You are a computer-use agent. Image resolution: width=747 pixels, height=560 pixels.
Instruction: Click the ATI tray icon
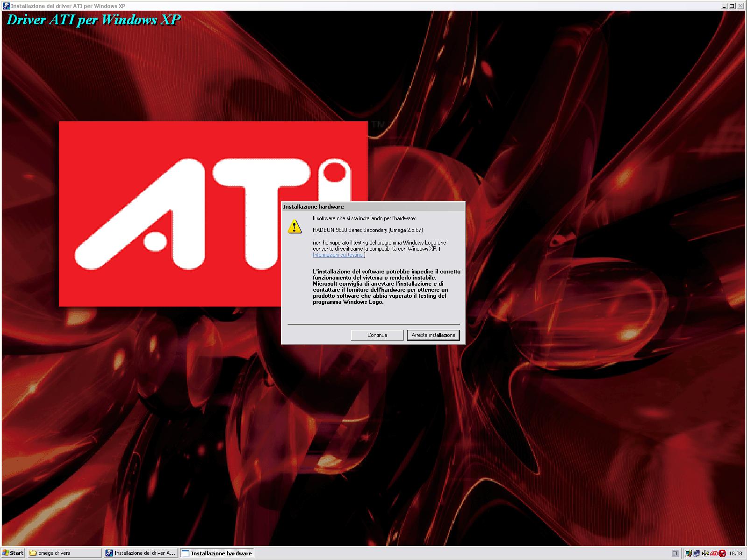tap(714, 553)
